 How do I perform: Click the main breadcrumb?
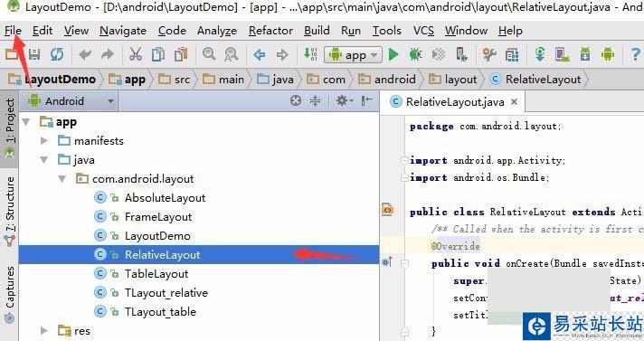(223, 80)
